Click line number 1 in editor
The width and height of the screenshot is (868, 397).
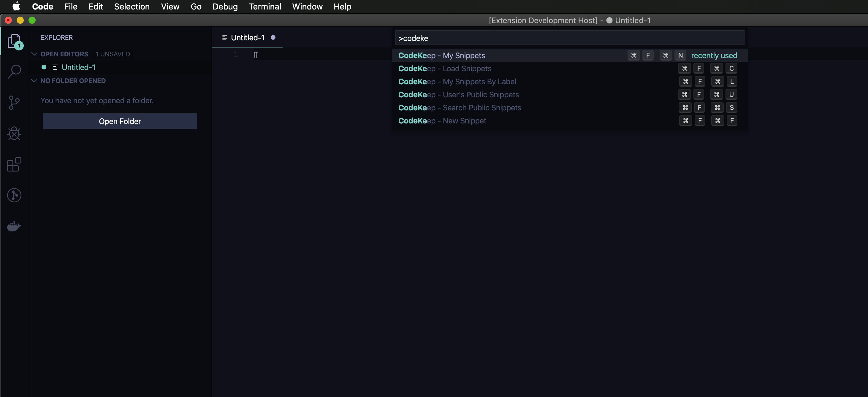[x=235, y=55]
